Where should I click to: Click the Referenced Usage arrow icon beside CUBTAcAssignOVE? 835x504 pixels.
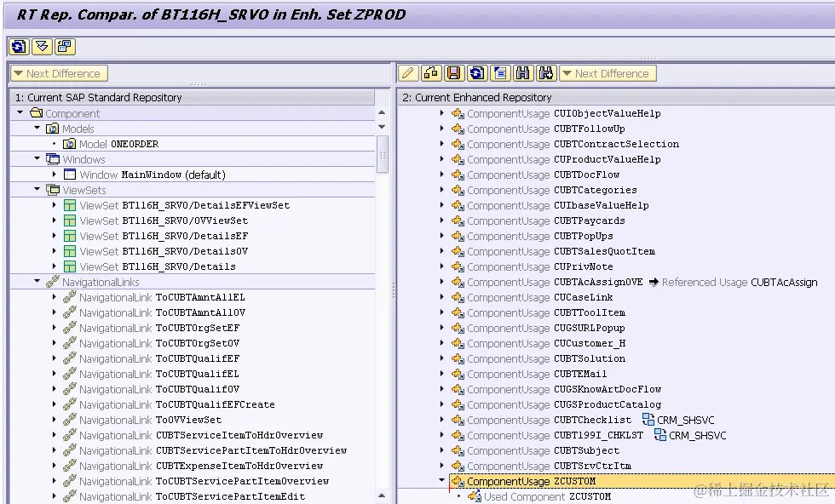coord(654,282)
